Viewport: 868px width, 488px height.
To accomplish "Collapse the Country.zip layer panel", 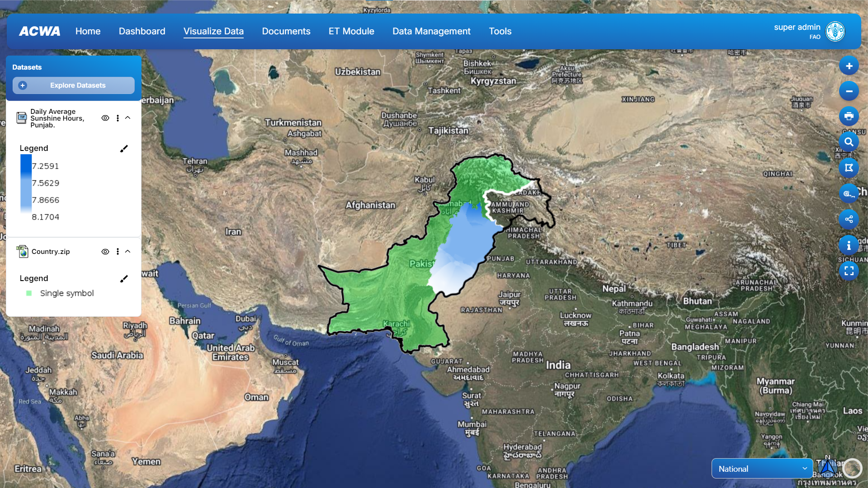I will (128, 252).
